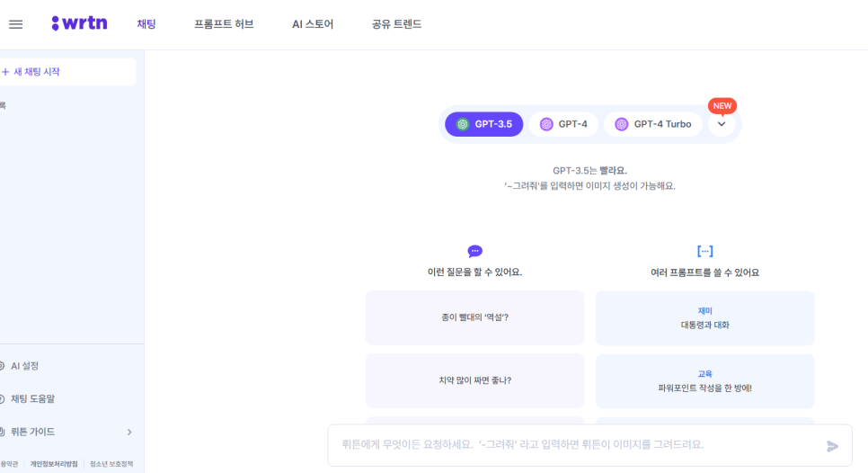The width and height of the screenshot is (868, 473).
Task: Open 채팅 도움말 in sidebar
Action: pos(32,398)
